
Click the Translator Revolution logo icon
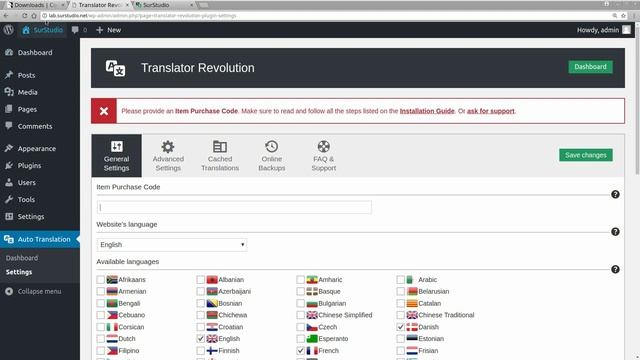click(116, 68)
